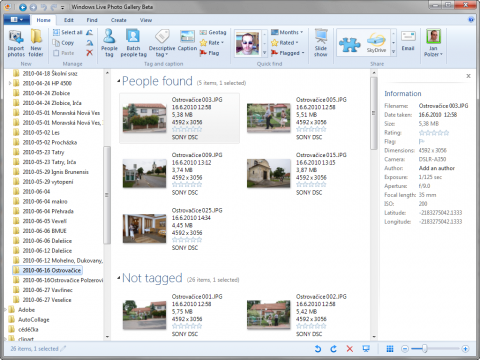Delete via status bar red X
The image size is (480, 360).
click(x=350, y=349)
